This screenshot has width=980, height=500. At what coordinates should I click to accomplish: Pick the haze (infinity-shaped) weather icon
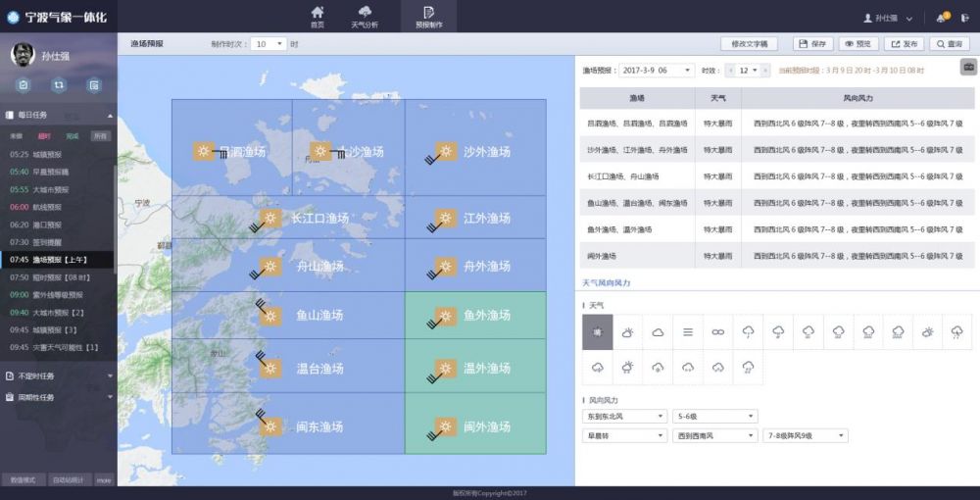click(x=718, y=332)
